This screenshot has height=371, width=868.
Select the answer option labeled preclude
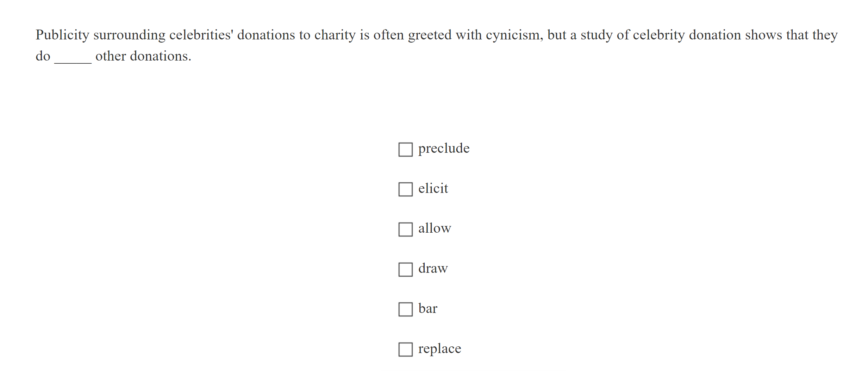coord(405,150)
